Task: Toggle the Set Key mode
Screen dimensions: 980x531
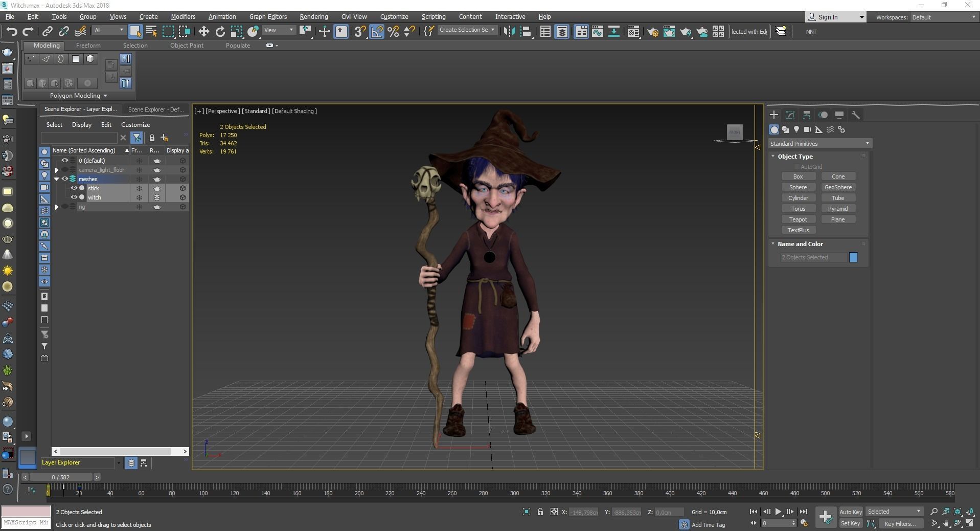Action: 851,523
